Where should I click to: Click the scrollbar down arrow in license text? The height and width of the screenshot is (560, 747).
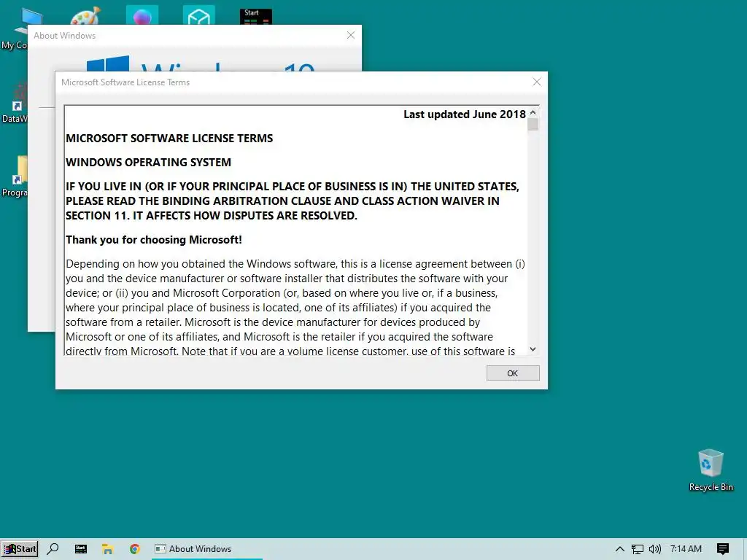coord(533,349)
